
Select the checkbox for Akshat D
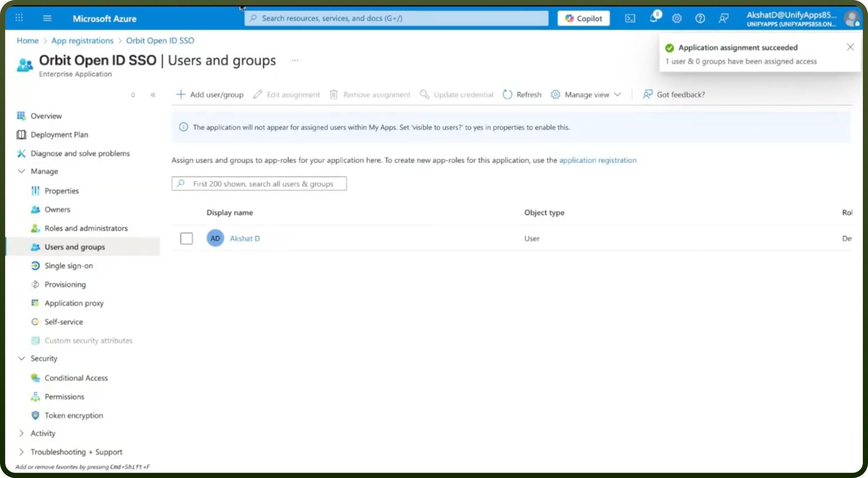(x=186, y=238)
